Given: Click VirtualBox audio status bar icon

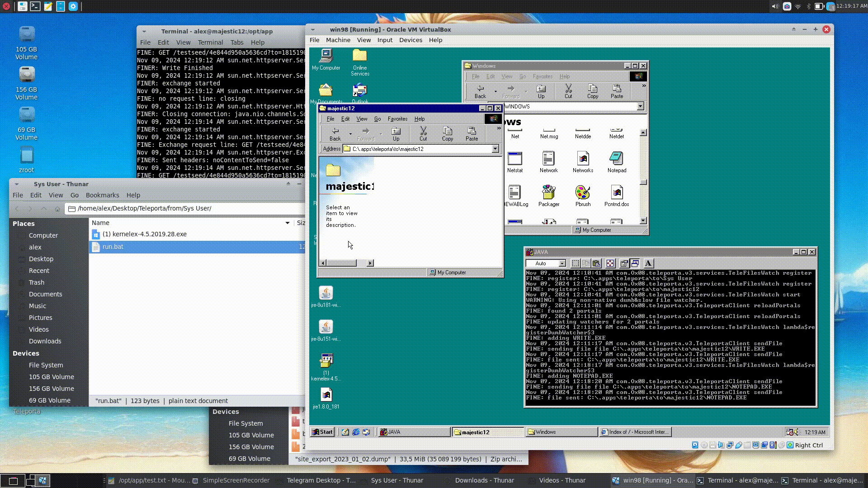Looking at the screenshot, I should 721,445.
